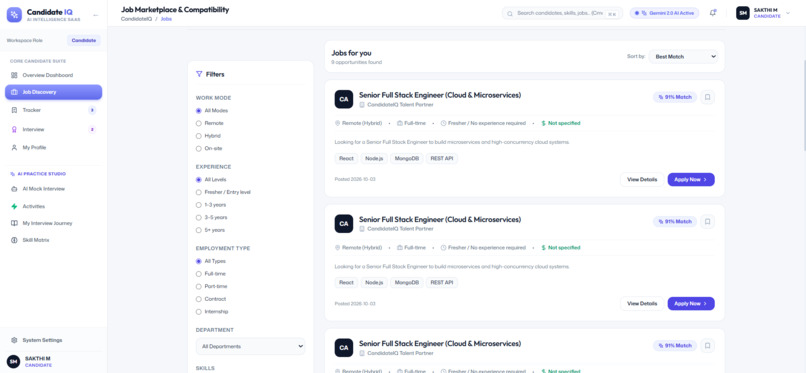
Task: Select All Levels experience radio
Action: point(198,180)
